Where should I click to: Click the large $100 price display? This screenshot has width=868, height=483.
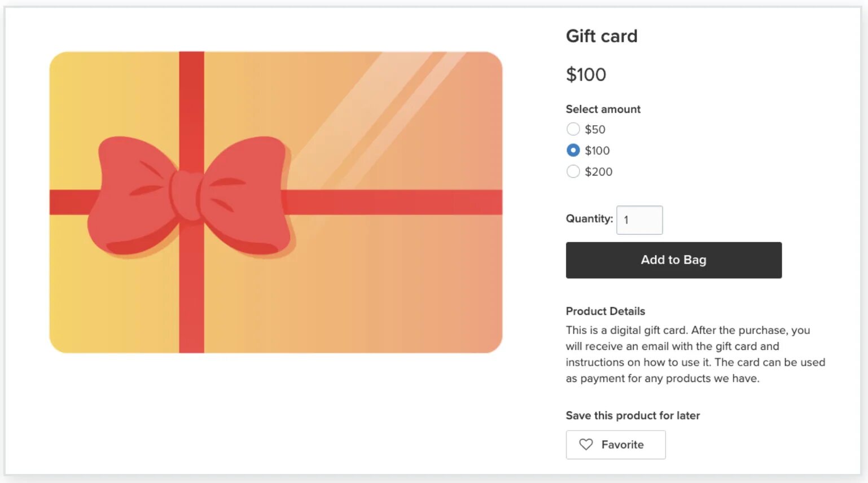tap(586, 74)
